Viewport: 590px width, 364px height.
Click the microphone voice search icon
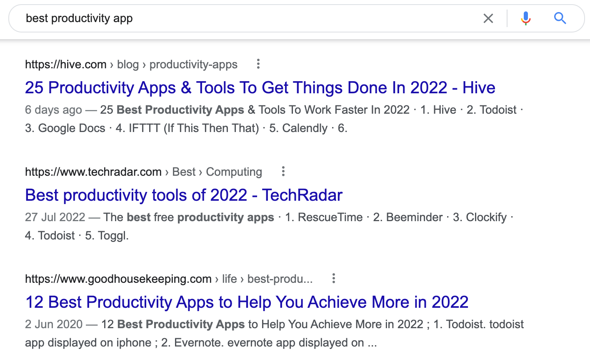coord(525,18)
